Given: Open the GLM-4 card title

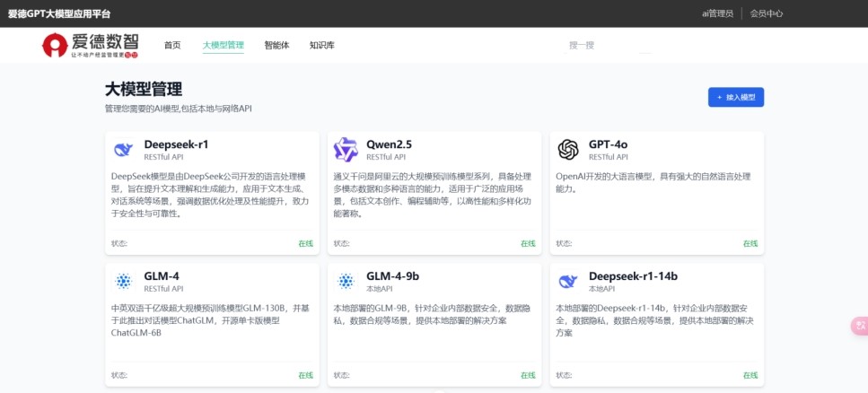Looking at the screenshot, I should 162,276.
